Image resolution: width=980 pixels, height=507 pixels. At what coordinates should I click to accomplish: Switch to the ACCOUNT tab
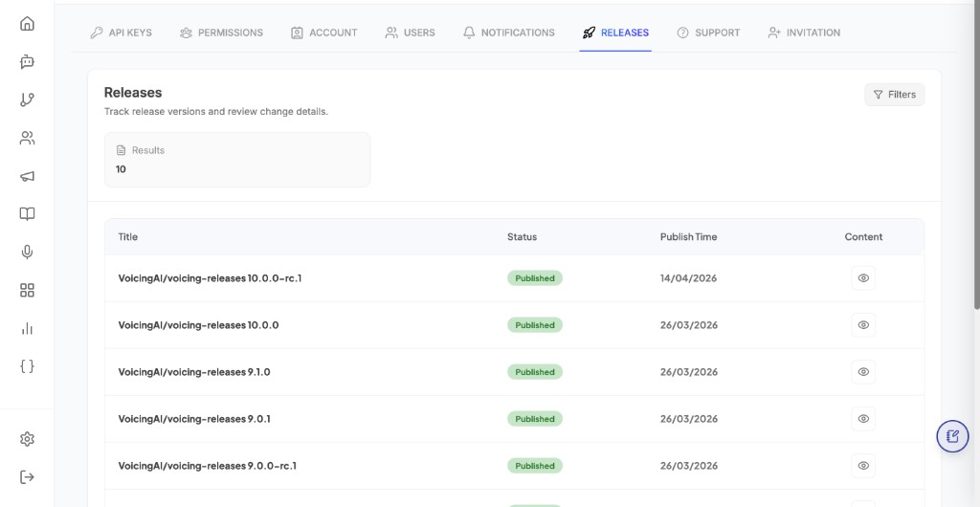[x=323, y=33]
